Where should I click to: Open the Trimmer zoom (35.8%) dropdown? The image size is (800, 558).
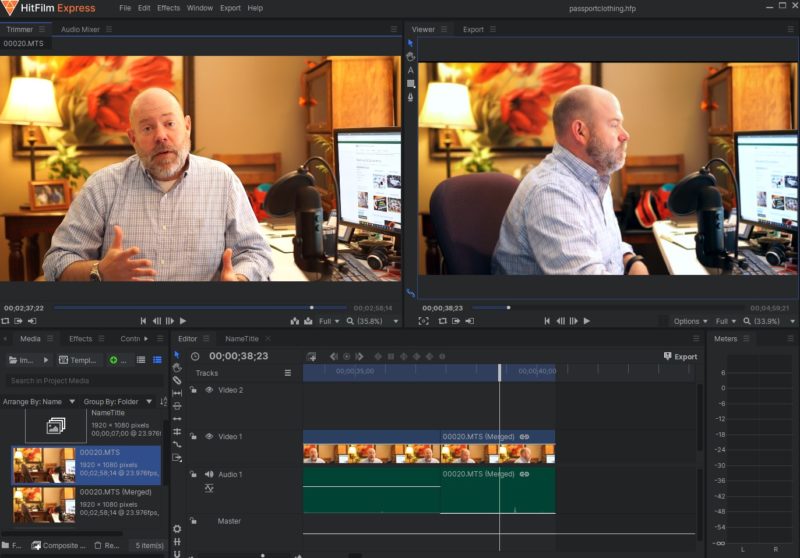click(x=372, y=321)
